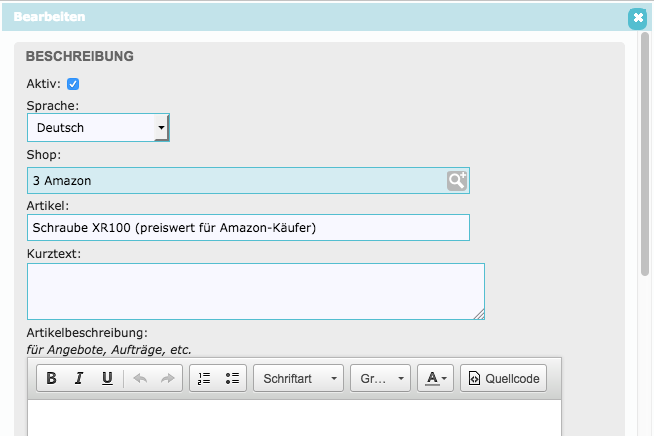Toggle underline formatting button
This screenshot has width=654, height=436.
[107, 378]
